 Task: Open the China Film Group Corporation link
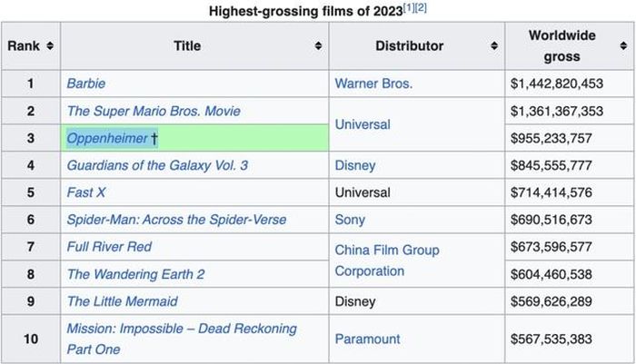point(387,261)
